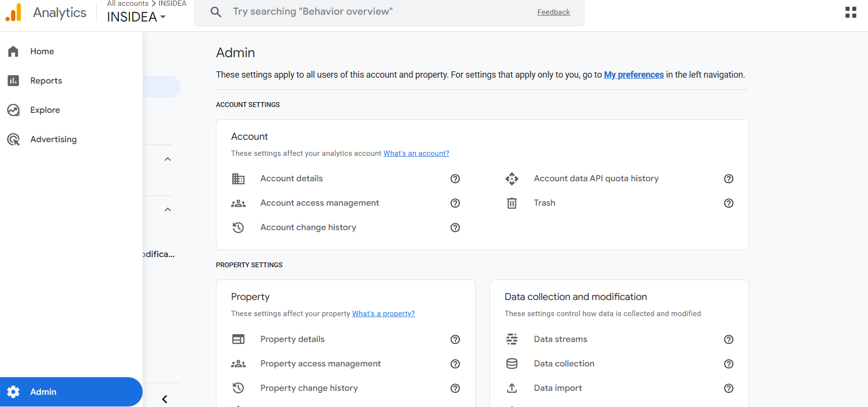Click the search magnifier icon
The image size is (868, 407).
tap(216, 12)
